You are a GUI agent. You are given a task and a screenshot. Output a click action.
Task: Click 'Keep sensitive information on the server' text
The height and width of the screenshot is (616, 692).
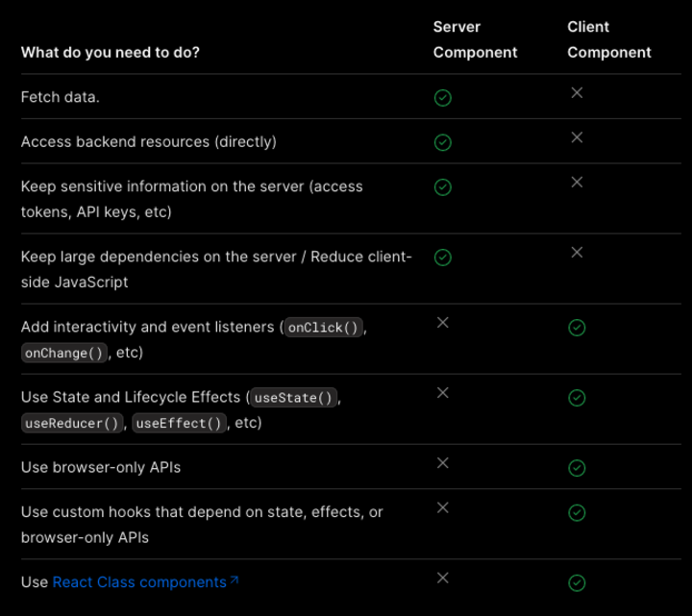[x=162, y=186]
